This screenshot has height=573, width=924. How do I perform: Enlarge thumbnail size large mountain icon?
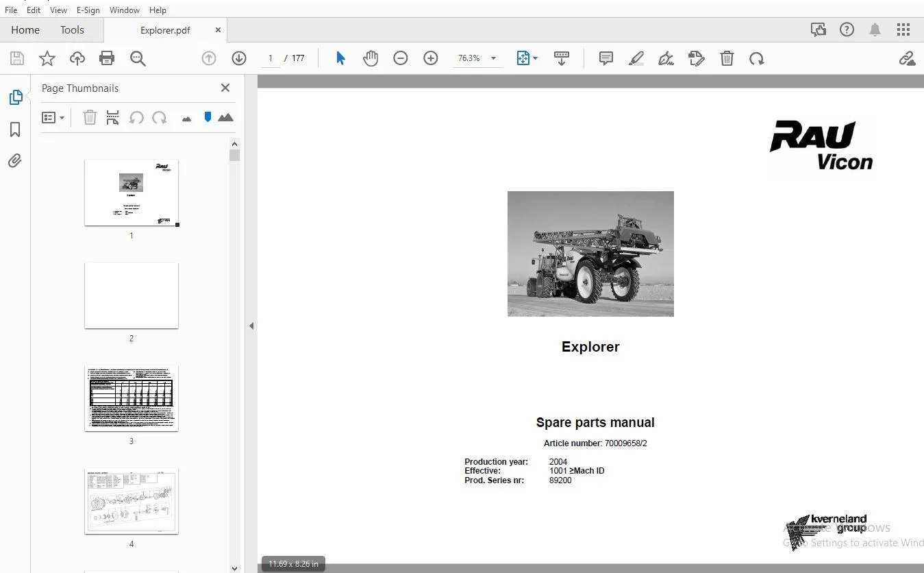click(x=225, y=117)
